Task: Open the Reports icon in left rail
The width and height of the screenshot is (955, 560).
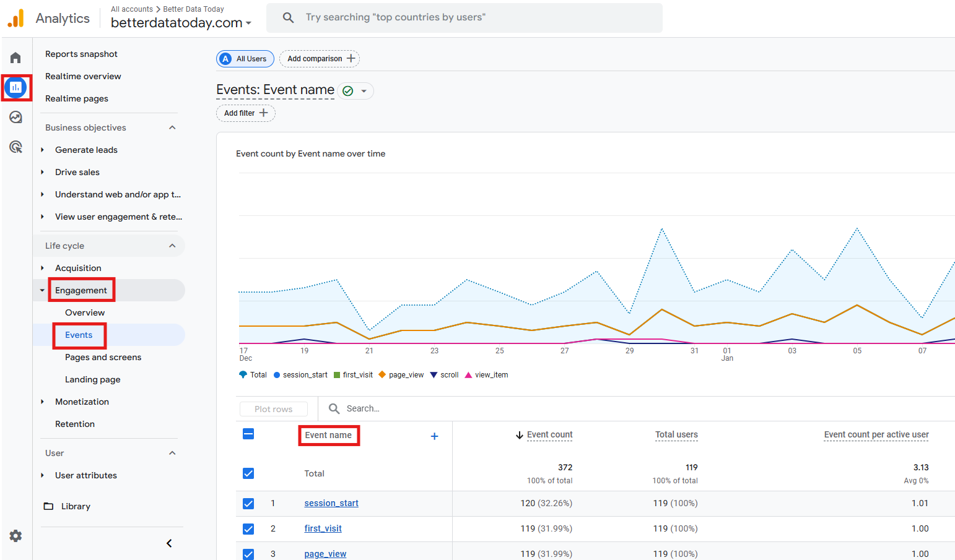Action: pyautogui.click(x=15, y=87)
